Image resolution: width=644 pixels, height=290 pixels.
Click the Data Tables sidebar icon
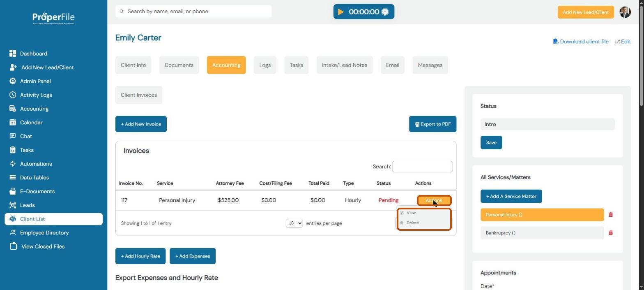tap(13, 177)
